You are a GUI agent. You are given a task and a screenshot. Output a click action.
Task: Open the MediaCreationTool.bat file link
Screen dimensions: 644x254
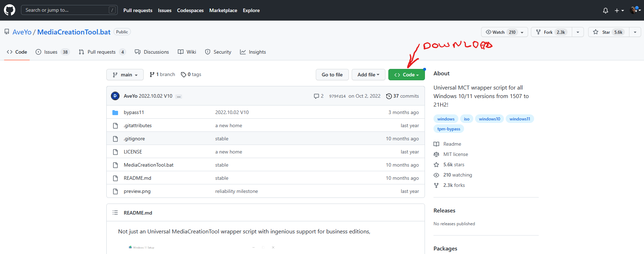tap(149, 165)
